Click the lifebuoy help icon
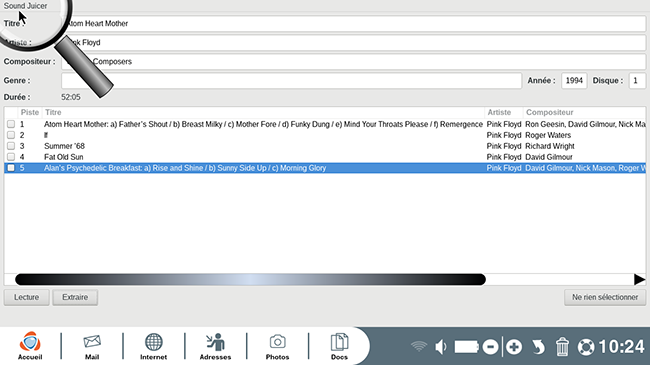Screen dimensions: 650x365 coord(586,347)
